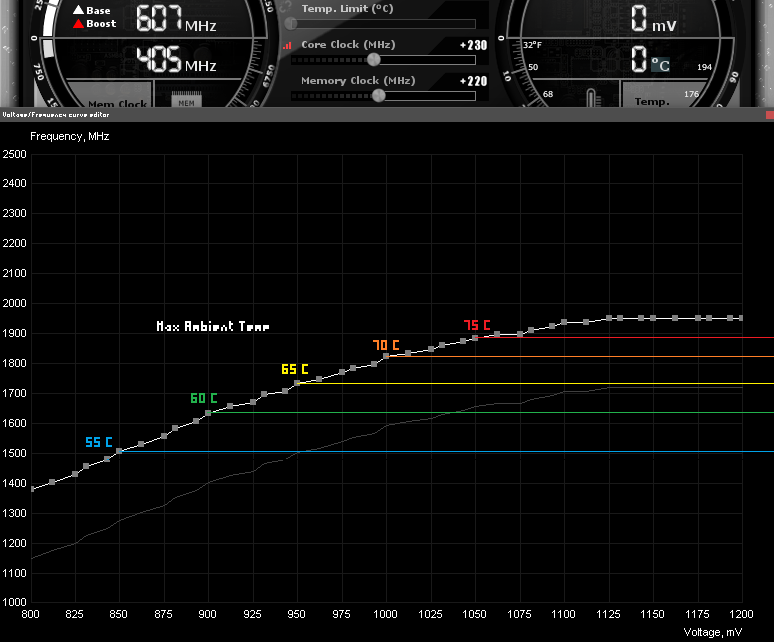Select the curve point at 1000 mV
The width and height of the screenshot is (774, 642).
point(387,356)
